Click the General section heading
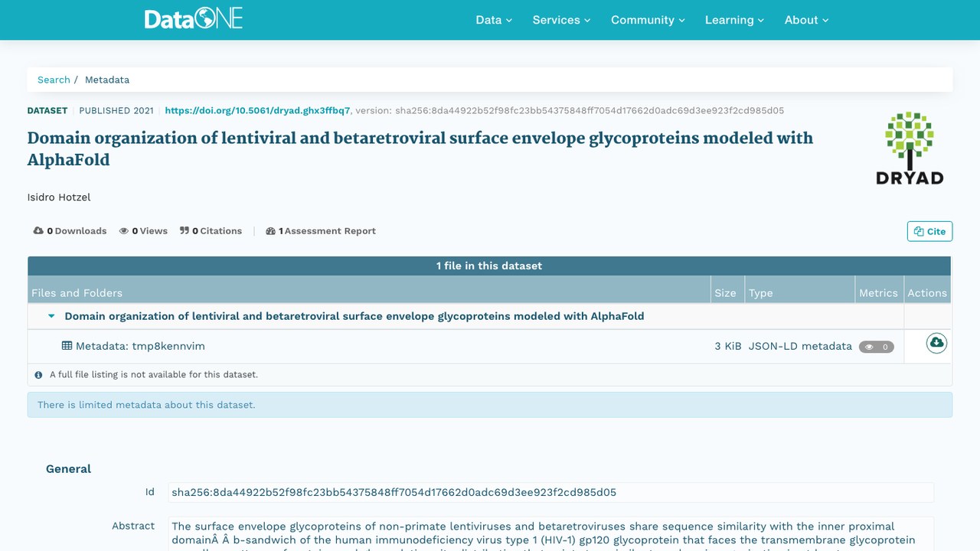Viewport: 980px width, 551px height. pyautogui.click(x=68, y=469)
